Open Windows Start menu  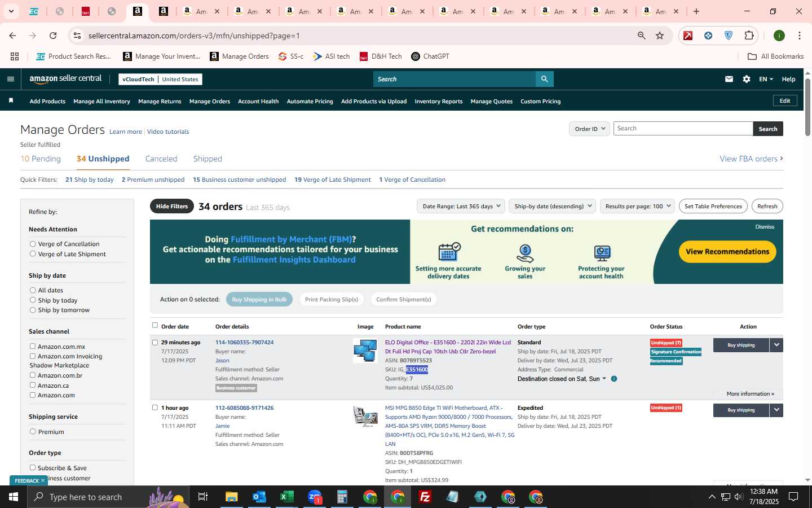14,497
